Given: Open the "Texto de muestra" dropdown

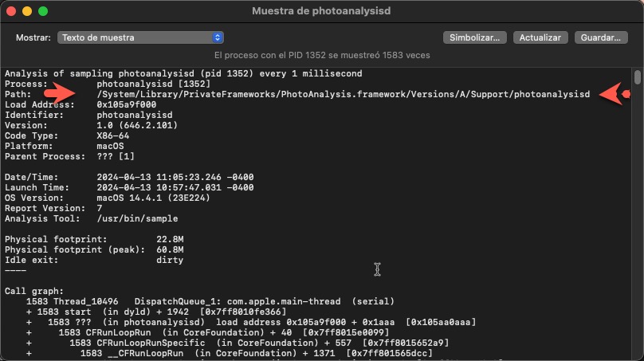Looking at the screenshot, I should 140,37.
